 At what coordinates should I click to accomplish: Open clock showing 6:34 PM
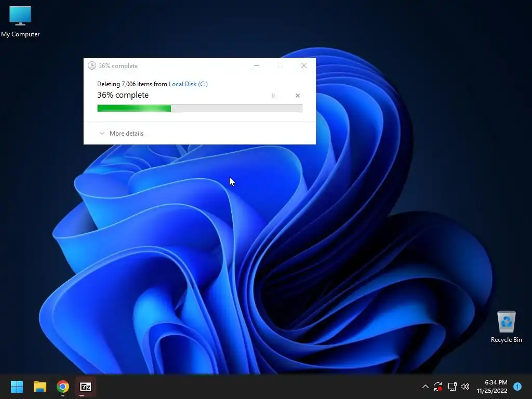click(492, 387)
